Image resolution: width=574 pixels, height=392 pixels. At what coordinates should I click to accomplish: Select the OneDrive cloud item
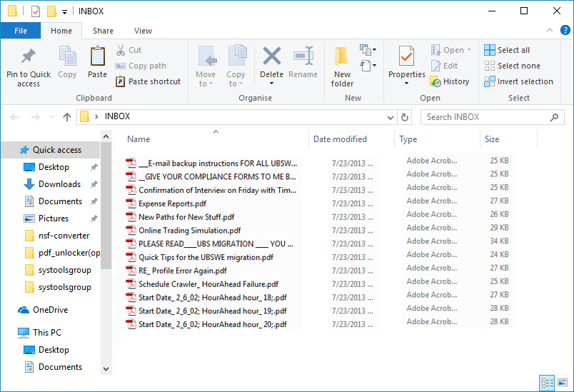tap(44, 310)
